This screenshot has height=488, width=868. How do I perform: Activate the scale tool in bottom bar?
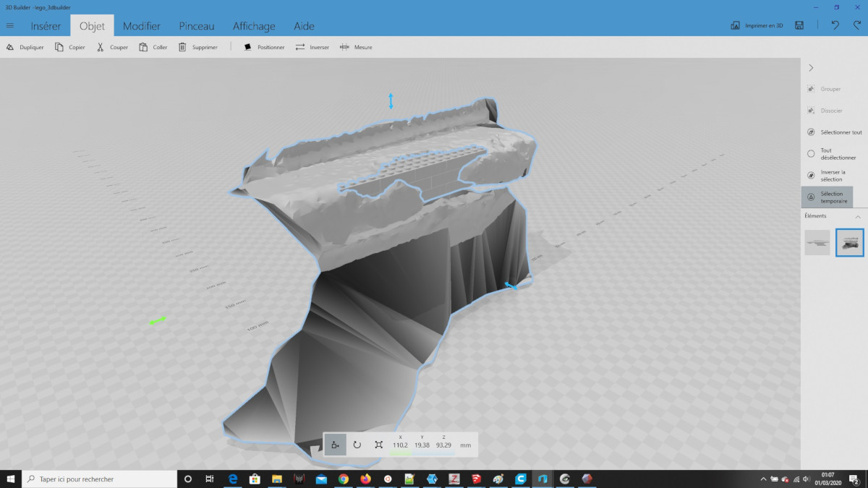click(378, 445)
